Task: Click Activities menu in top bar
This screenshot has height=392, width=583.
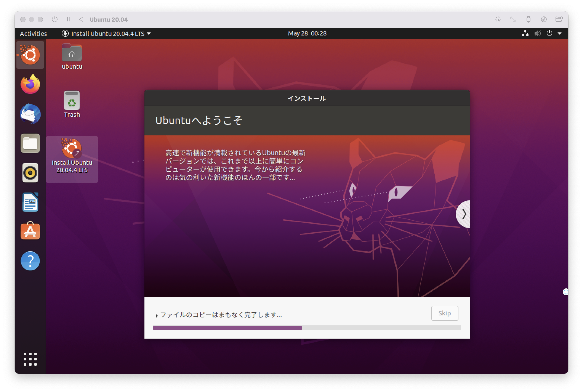Action: (x=33, y=33)
